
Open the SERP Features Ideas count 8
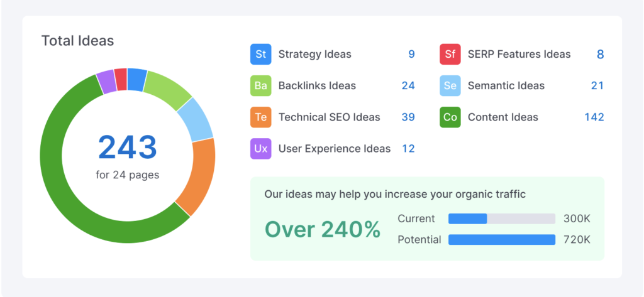click(601, 54)
